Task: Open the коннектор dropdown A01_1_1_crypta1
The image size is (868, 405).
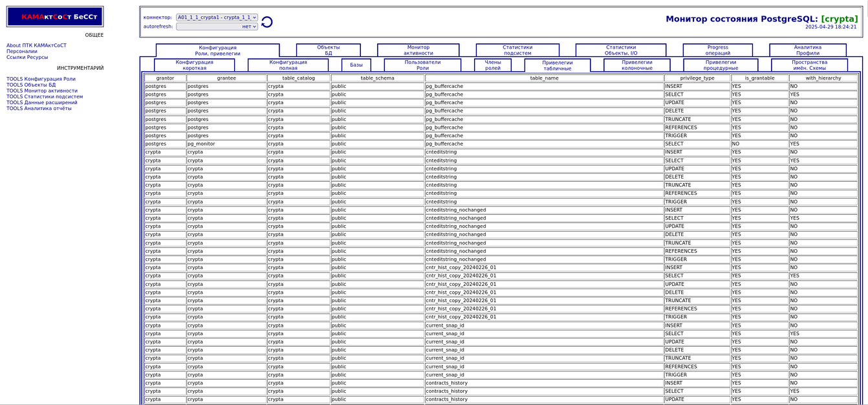Action: click(217, 17)
